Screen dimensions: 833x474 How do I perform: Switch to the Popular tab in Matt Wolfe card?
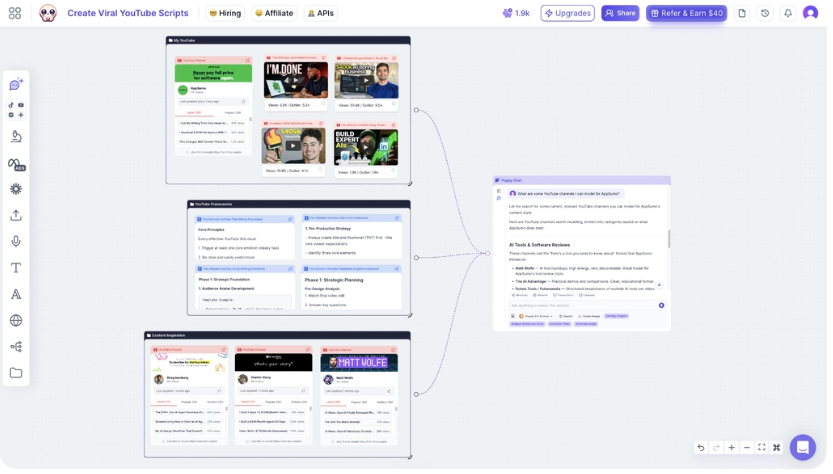pyautogui.click(x=359, y=402)
